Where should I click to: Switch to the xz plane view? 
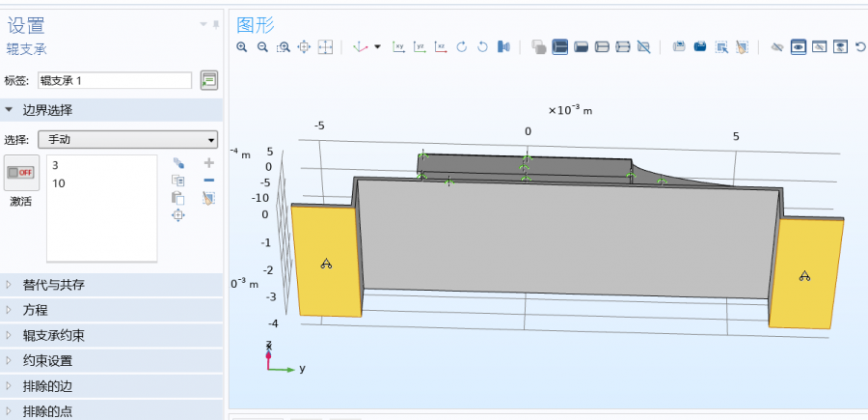coord(441,46)
